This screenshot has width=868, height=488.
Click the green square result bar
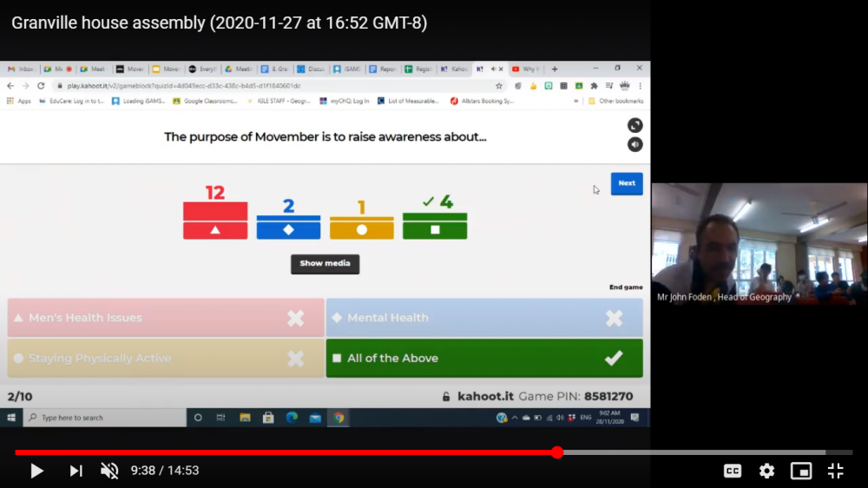435,226
